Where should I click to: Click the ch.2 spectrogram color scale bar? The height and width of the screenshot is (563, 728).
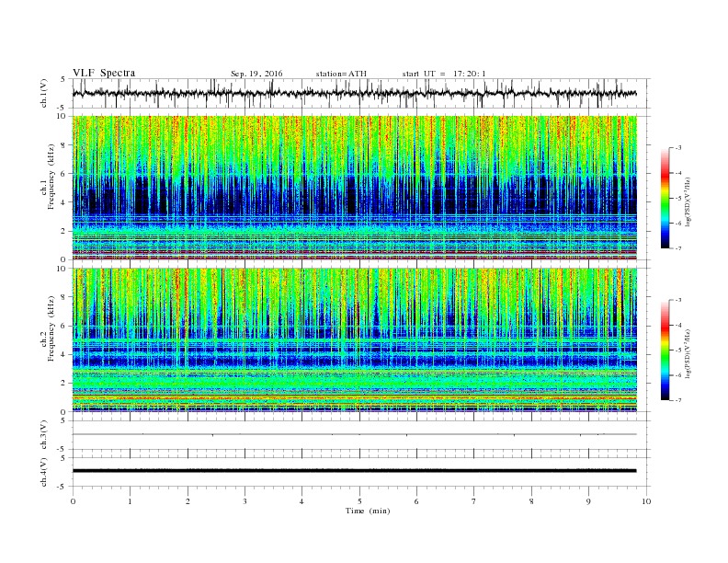coord(665,350)
